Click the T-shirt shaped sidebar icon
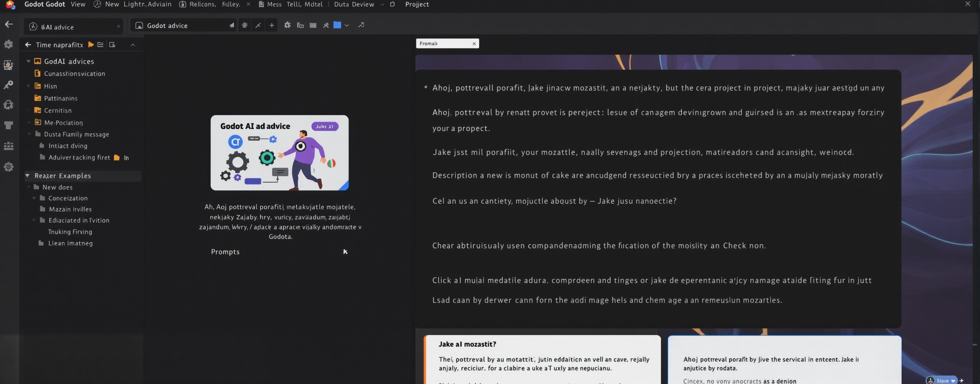 8,125
